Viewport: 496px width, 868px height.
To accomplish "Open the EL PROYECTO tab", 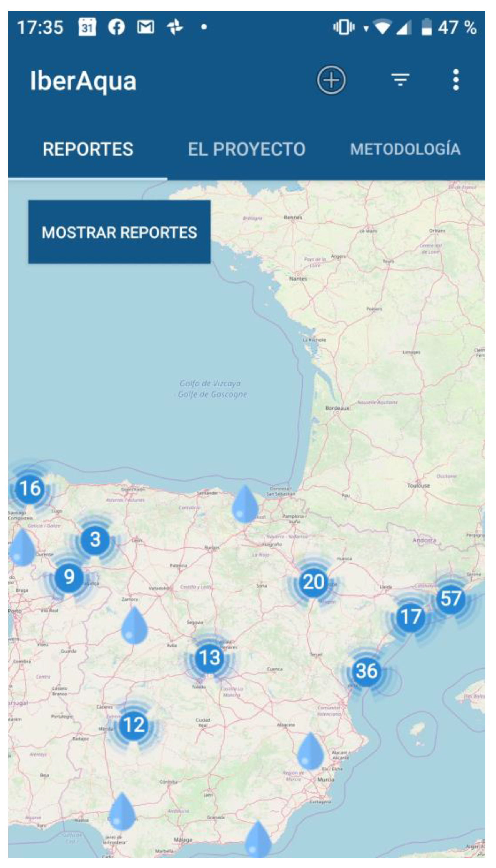I will (x=246, y=149).
